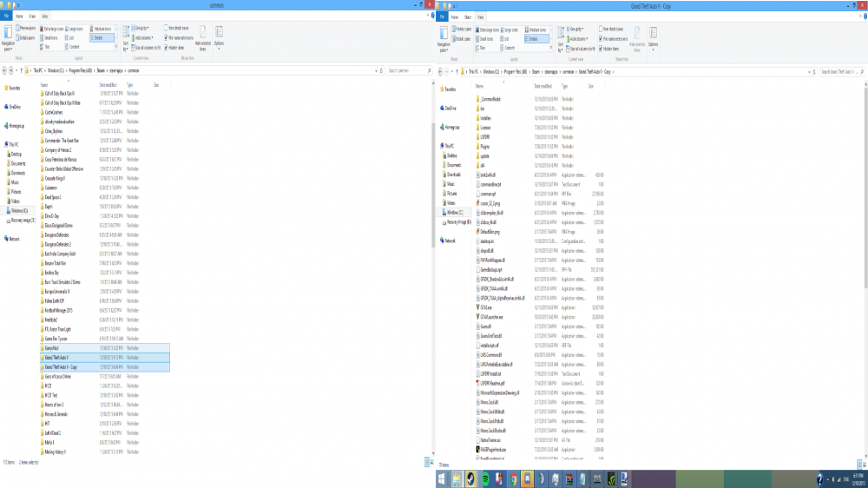Click Type column header in common window
The image size is (868, 488).
click(129, 85)
